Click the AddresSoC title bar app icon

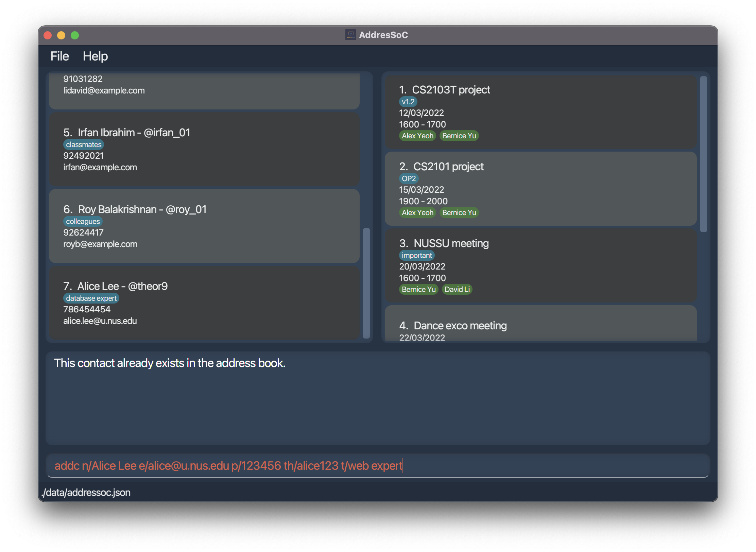click(x=350, y=35)
